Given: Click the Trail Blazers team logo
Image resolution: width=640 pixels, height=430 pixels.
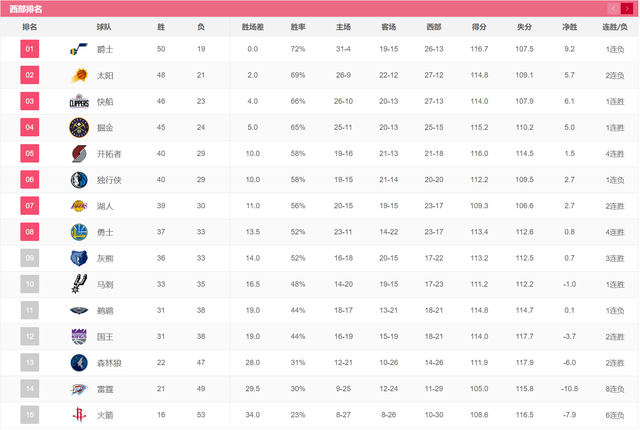Looking at the screenshot, I should click(x=79, y=154).
